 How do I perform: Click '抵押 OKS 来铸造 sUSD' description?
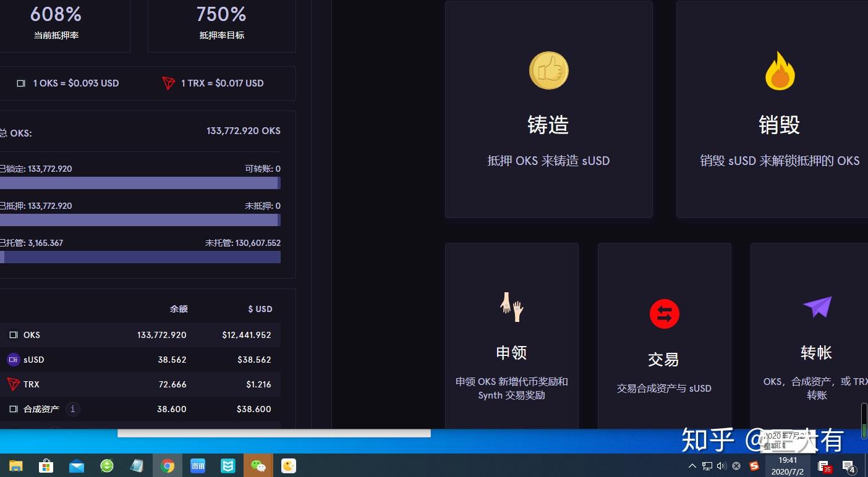point(548,161)
